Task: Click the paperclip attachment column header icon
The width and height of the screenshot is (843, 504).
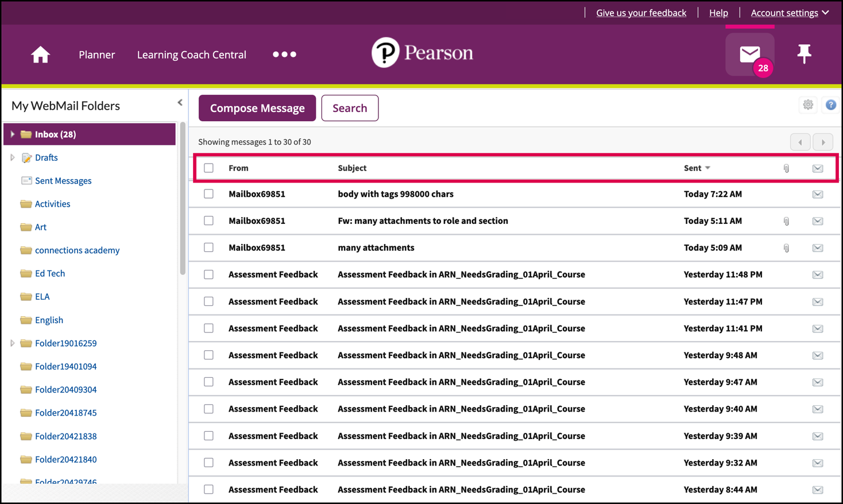Action: [x=786, y=168]
